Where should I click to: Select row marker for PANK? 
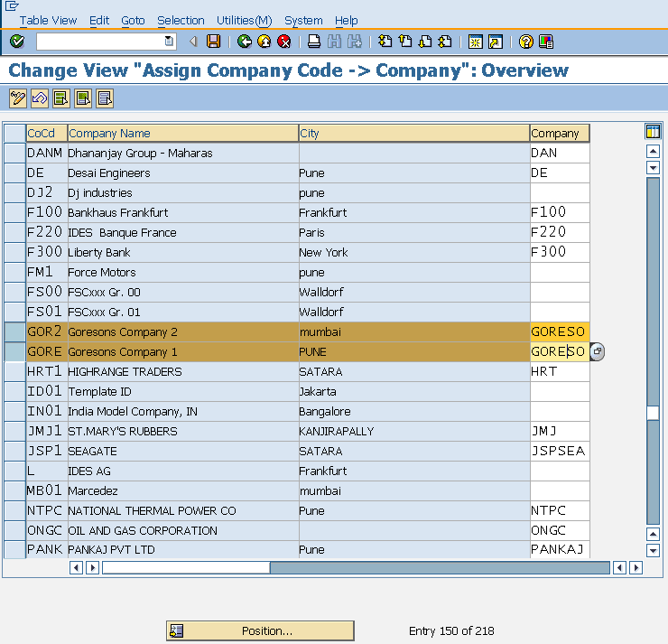tap(15, 550)
